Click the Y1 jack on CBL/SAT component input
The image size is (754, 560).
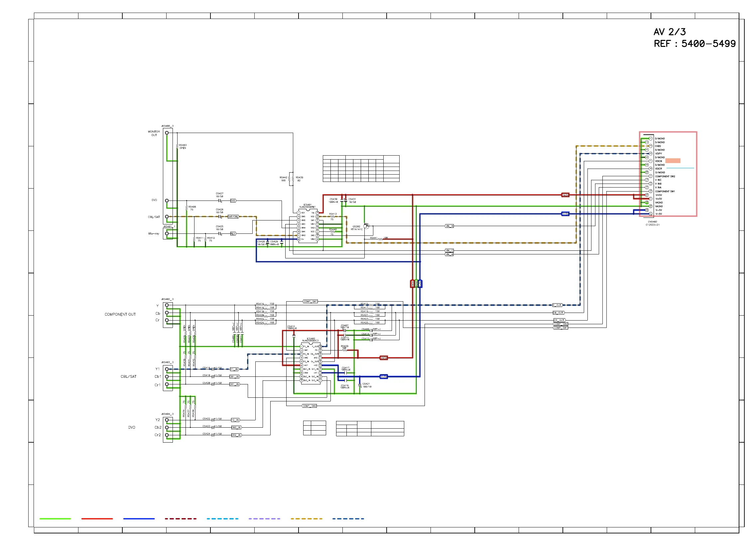click(x=167, y=369)
